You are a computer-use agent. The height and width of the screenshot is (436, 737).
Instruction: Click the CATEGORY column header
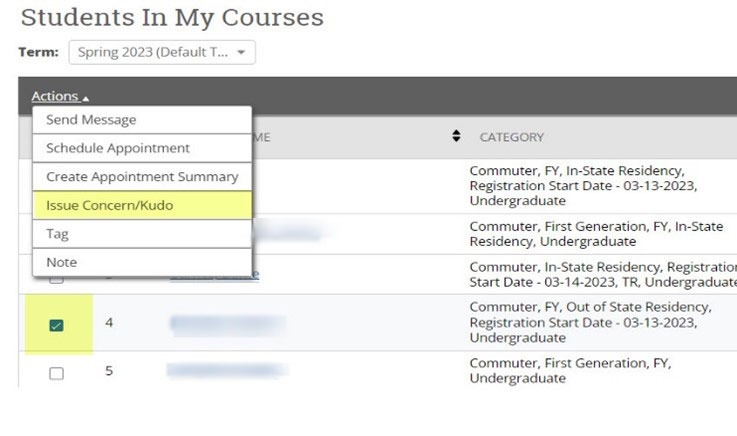pyautogui.click(x=511, y=137)
